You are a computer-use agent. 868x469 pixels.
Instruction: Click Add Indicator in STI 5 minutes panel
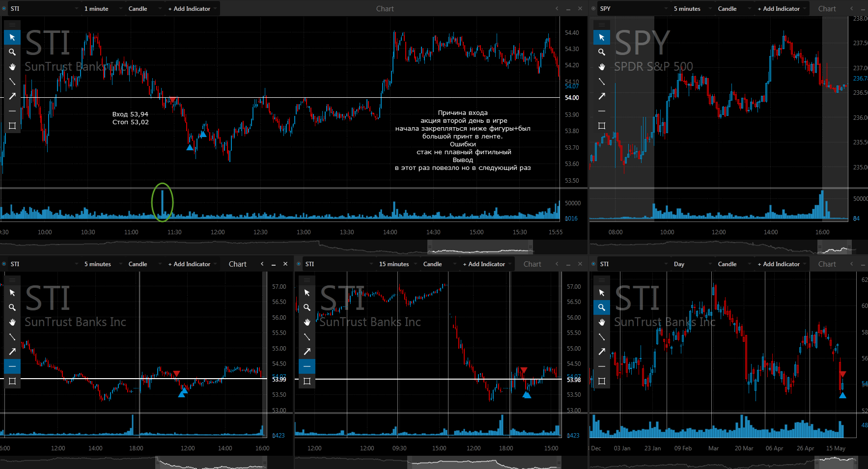tap(192, 264)
